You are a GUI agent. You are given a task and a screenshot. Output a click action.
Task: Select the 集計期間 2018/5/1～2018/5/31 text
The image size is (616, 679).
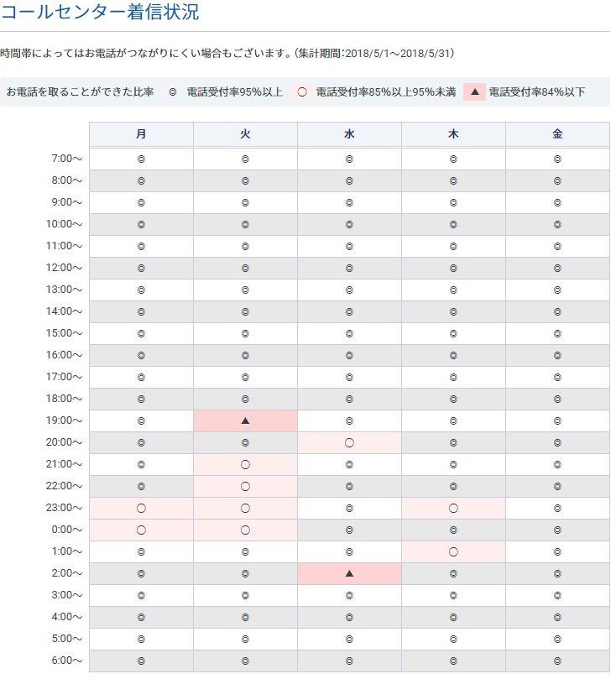click(375, 54)
